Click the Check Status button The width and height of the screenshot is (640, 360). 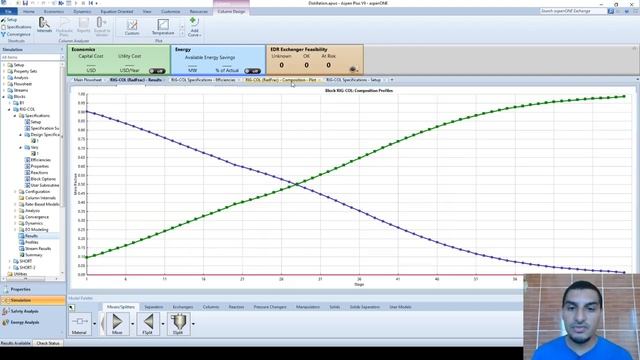pyautogui.click(x=48, y=343)
